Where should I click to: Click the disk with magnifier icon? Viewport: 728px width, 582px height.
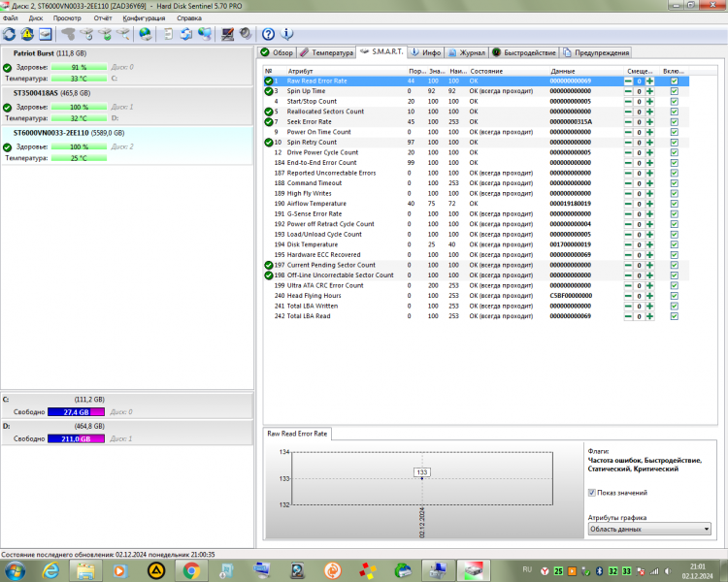(x=123, y=34)
